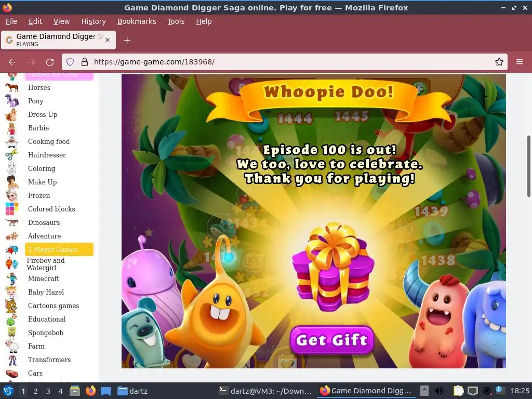The height and width of the screenshot is (399, 532).
Task: Open Colored blocks games link
Action: [x=51, y=209]
